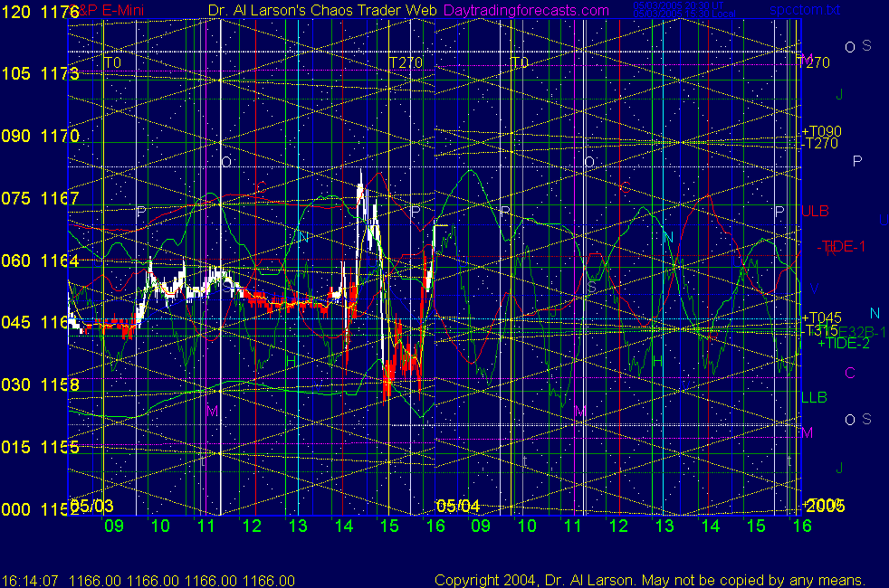Click the 05/03 date marker
The image size is (889, 588).
(x=91, y=505)
